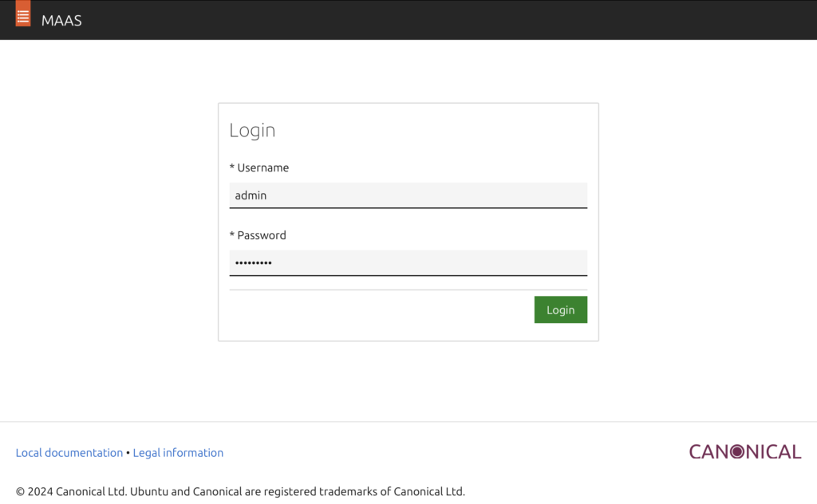817x504 pixels.
Task: Click the Login heading text
Action: pos(252,130)
